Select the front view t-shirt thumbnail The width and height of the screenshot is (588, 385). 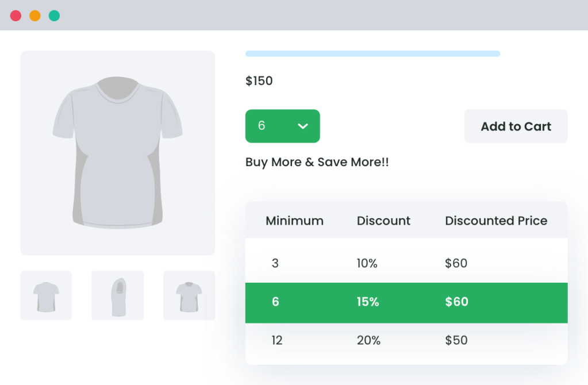(46, 295)
